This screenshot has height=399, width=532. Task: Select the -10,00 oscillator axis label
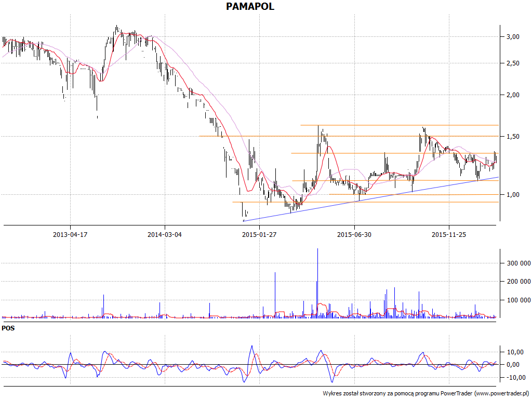514,377
